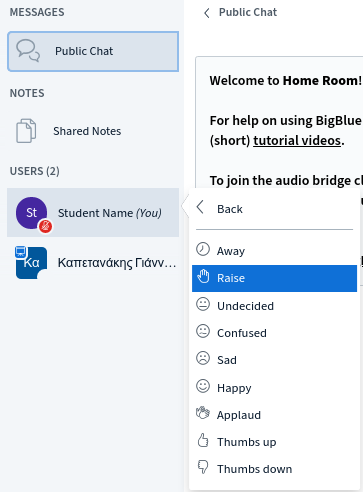Click the Undecided neutral face icon

203,304
